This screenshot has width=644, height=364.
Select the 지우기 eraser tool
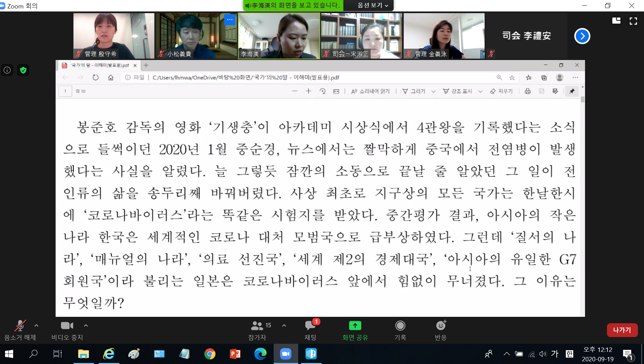click(x=501, y=91)
